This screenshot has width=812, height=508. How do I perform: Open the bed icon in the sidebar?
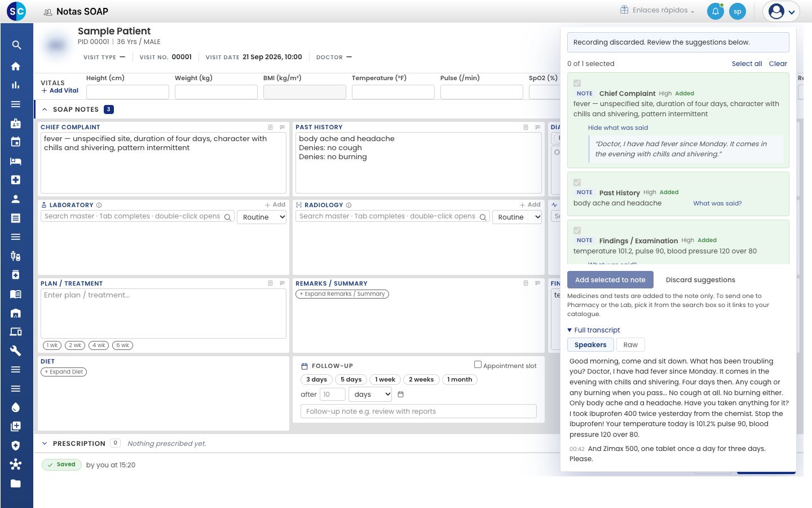pos(16,161)
